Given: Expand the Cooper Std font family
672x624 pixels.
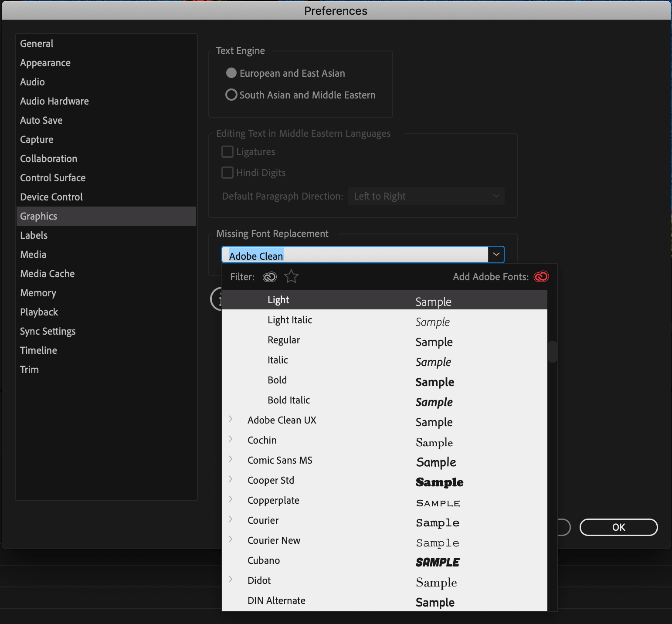Looking at the screenshot, I should pos(231,479).
